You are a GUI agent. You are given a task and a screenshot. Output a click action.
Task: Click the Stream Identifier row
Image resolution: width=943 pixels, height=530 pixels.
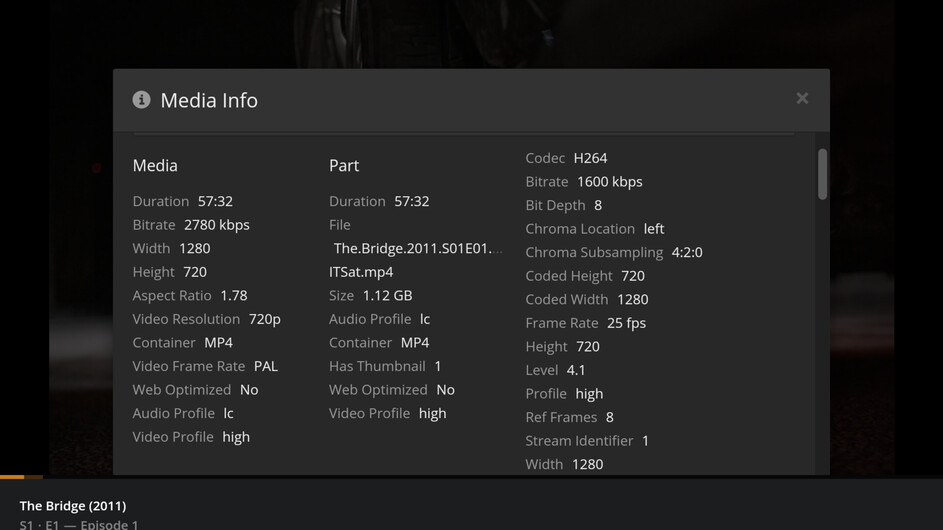(587, 441)
